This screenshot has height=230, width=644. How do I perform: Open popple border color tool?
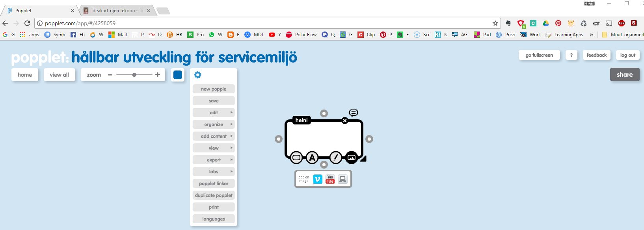tap(296, 158)
